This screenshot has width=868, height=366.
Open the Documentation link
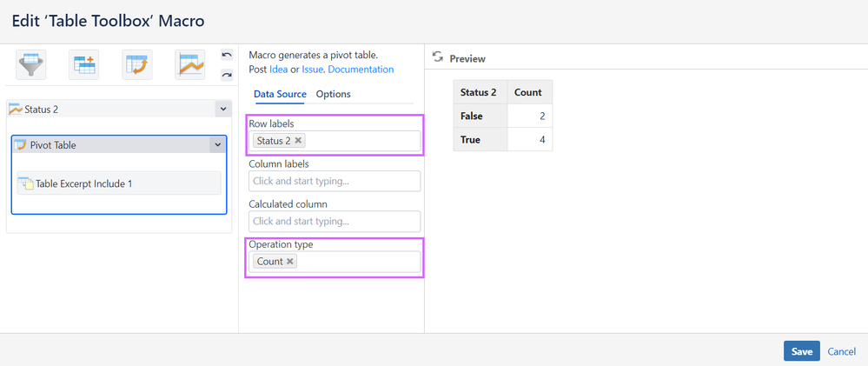(x=361, y=70)
